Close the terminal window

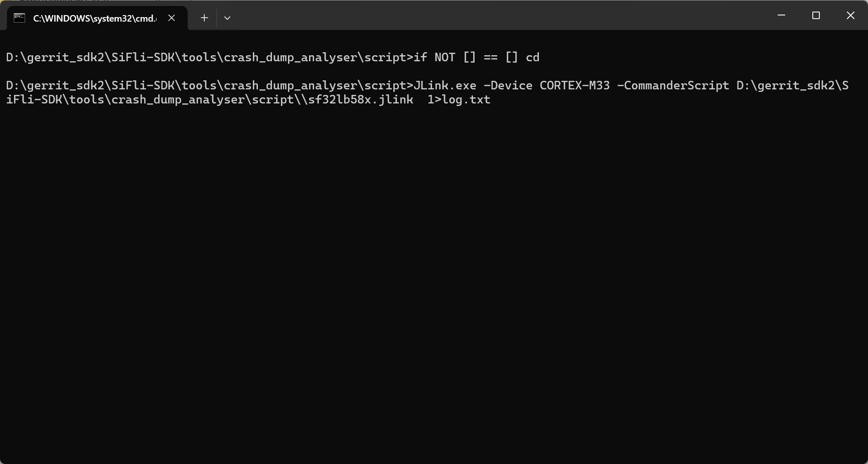pyautogui.click(x=850, y=16)
